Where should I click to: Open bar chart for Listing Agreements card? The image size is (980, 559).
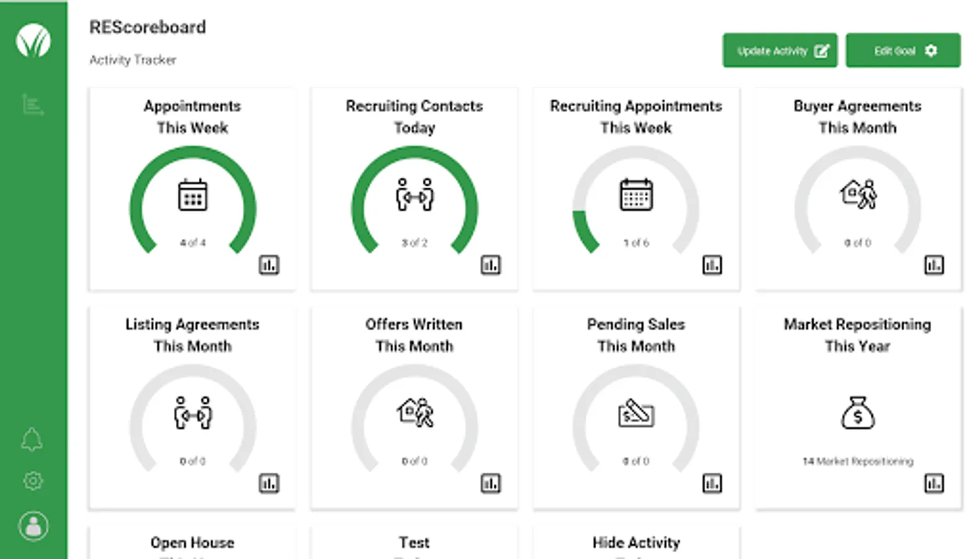pos(269,483)
